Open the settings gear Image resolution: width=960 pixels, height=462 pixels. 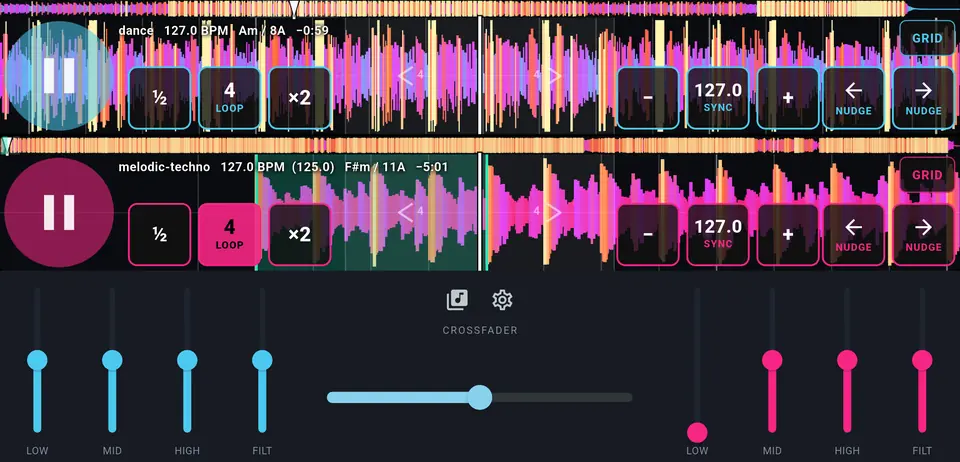(x=502, y=300)
